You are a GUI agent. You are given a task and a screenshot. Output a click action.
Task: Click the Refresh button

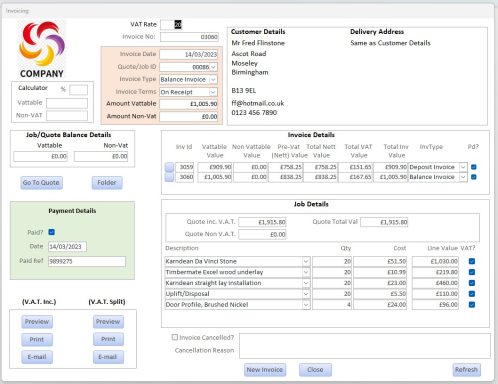(466, 370)
